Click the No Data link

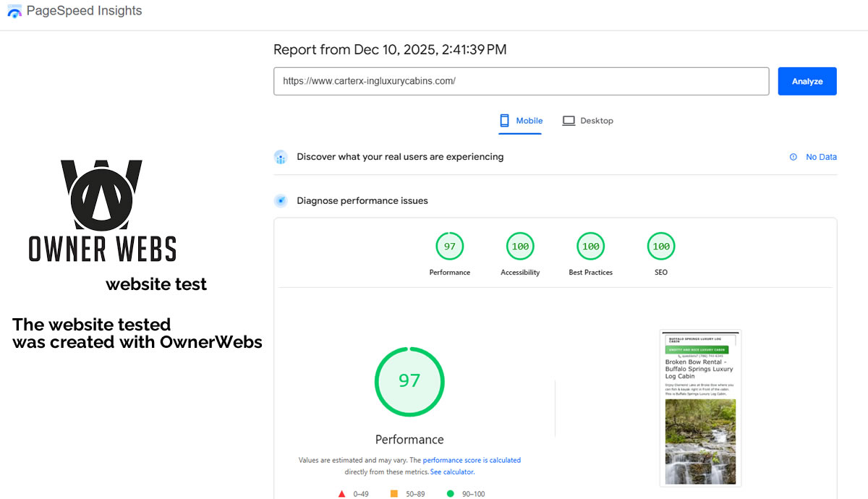point(821,157)
